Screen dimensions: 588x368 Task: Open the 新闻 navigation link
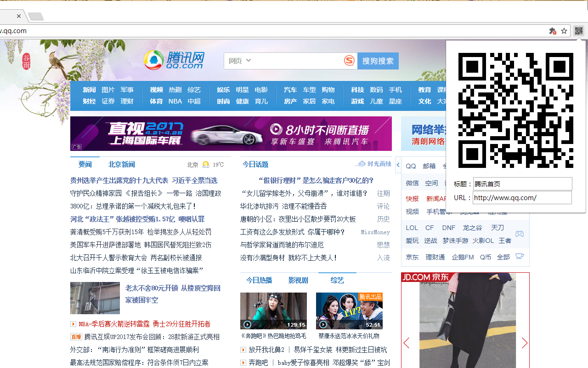point(89,90)
